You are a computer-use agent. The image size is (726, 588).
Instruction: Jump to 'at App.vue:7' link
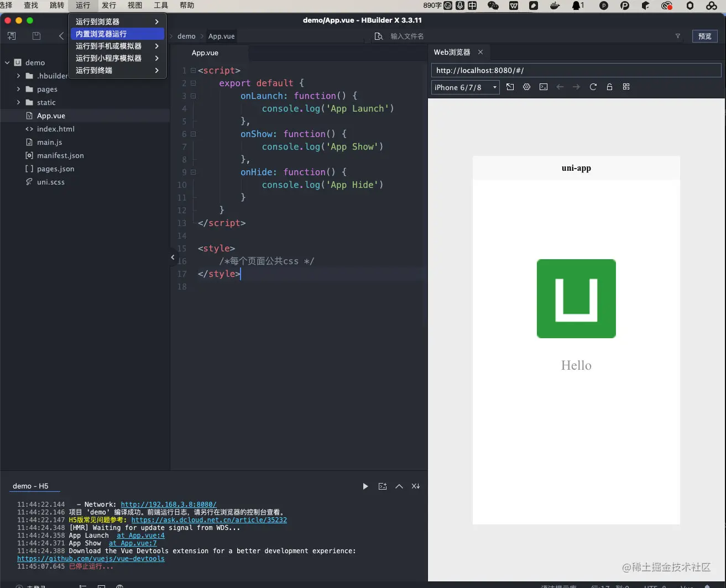coord(133,543)
